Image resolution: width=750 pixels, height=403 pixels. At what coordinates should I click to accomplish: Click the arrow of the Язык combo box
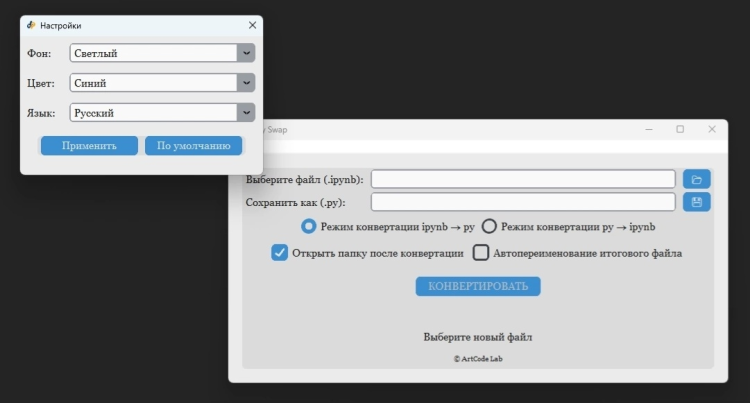pyautogui.click(x=246, y=113)
